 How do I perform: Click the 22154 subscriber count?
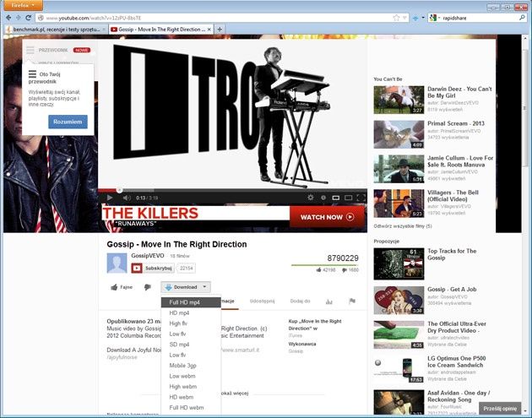tap(186, 268)
